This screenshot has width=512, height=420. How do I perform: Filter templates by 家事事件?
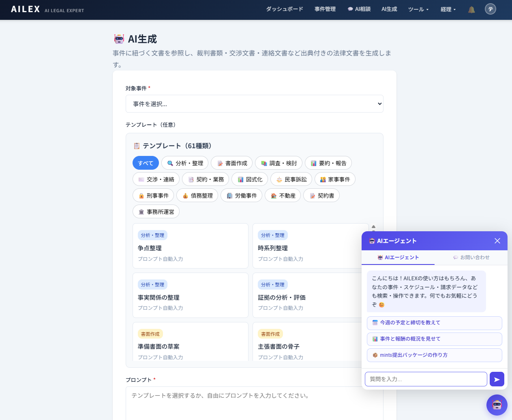[335, 179]
